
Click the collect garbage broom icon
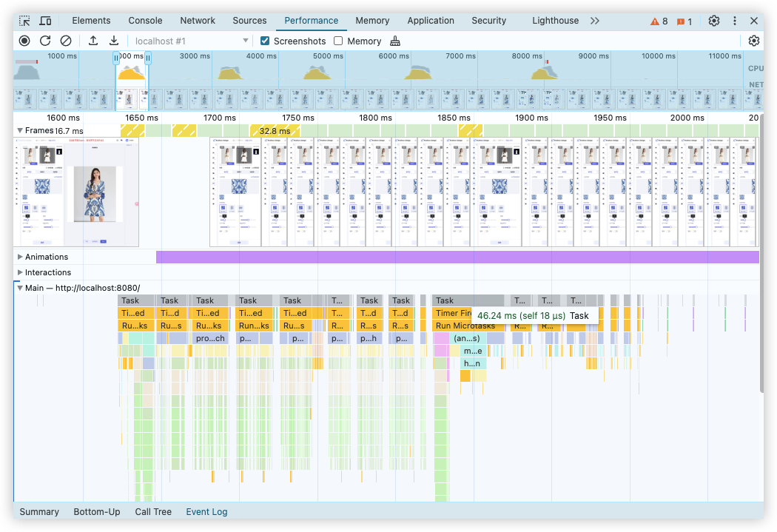[x=395, y=41]
